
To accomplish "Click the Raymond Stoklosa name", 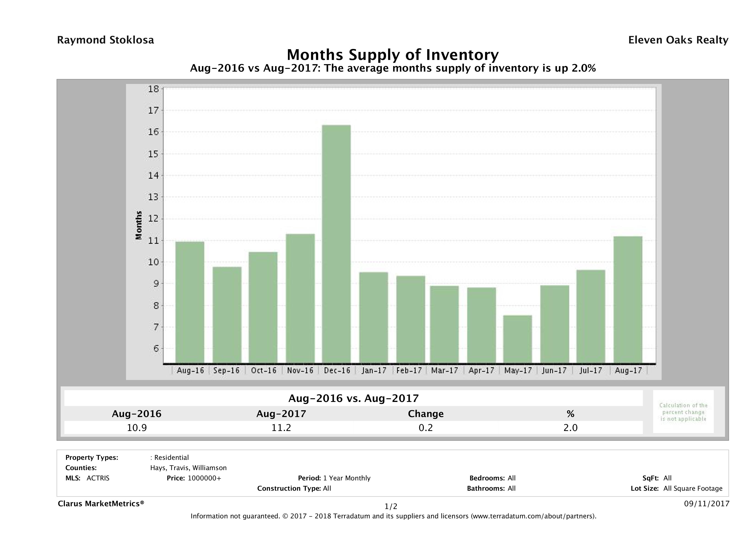I will (x=105, y=40).
